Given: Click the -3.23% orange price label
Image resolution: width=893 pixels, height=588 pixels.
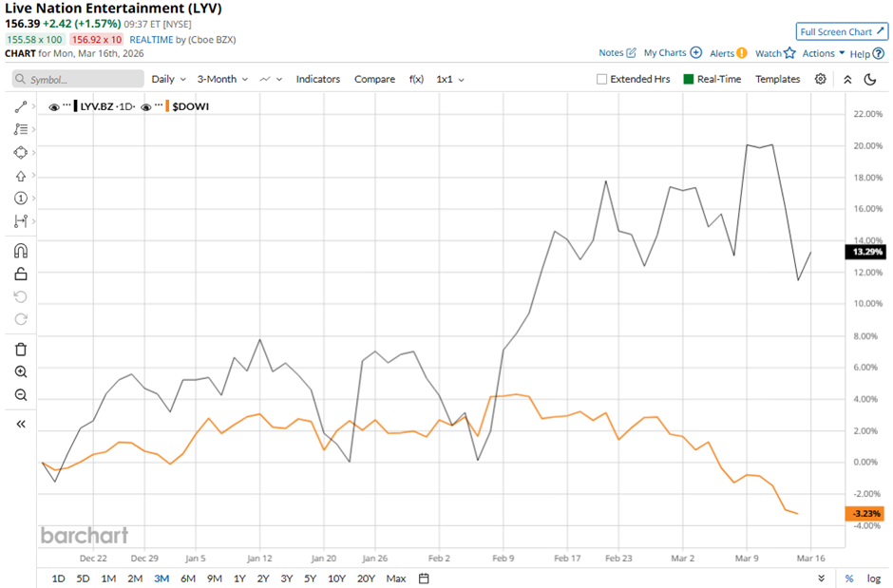Looking at the screenshot, I should point(864,514).
